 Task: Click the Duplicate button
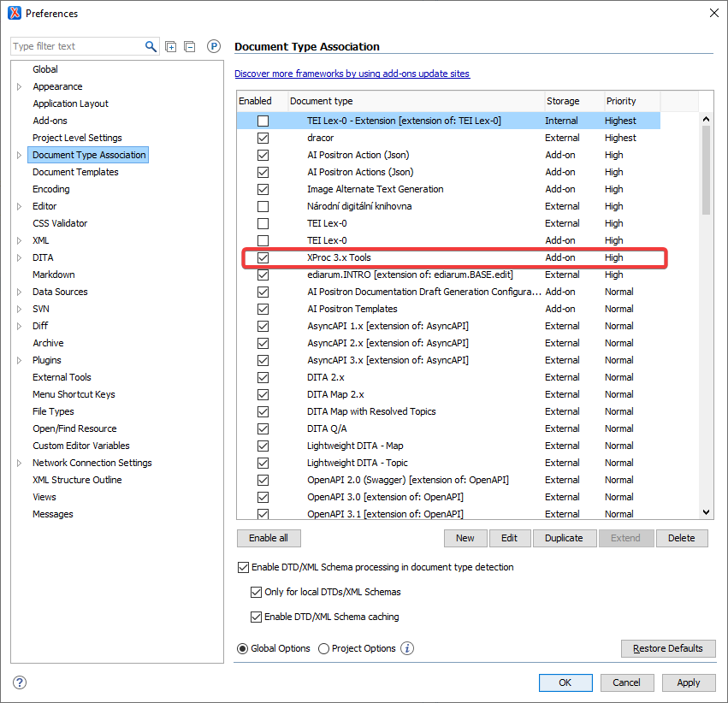(x=564, y=538)
